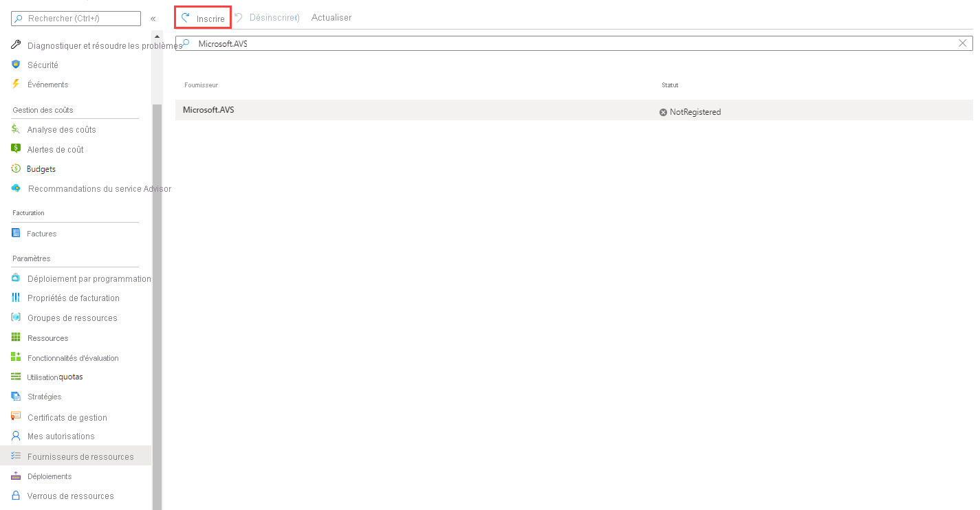Click the Verrous de ressources lock icon
Screen dimensions: 980x510
[17, 495]
